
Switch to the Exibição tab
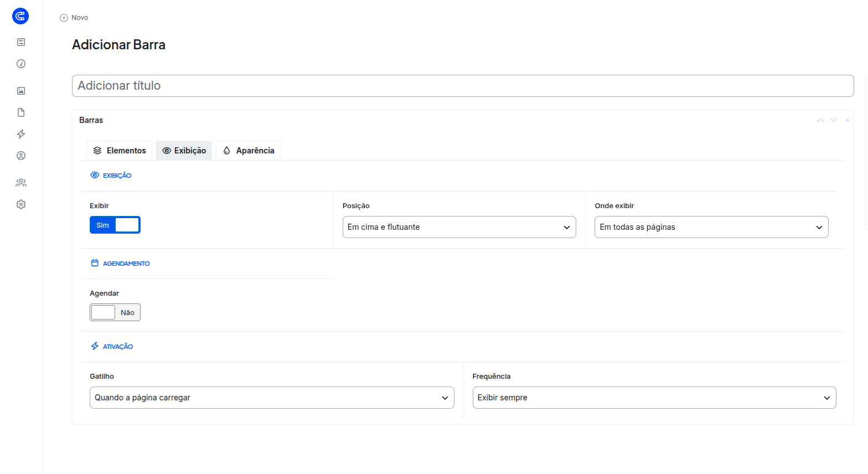(184, 151)
